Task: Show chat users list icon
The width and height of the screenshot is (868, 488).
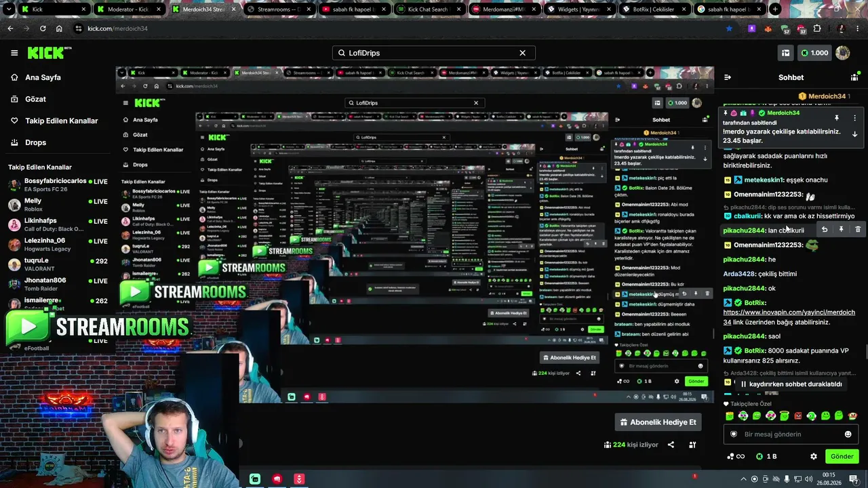Action: (854, 77)
